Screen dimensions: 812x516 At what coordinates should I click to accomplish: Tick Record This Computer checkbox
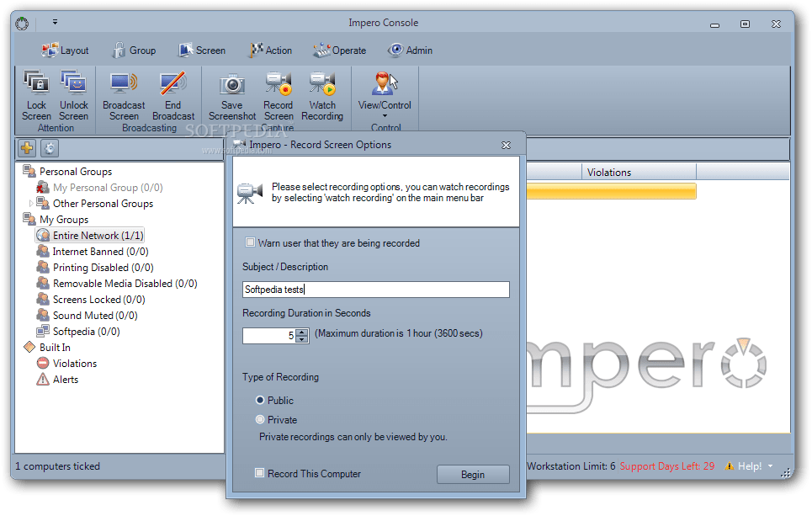[x=259, y=473]
